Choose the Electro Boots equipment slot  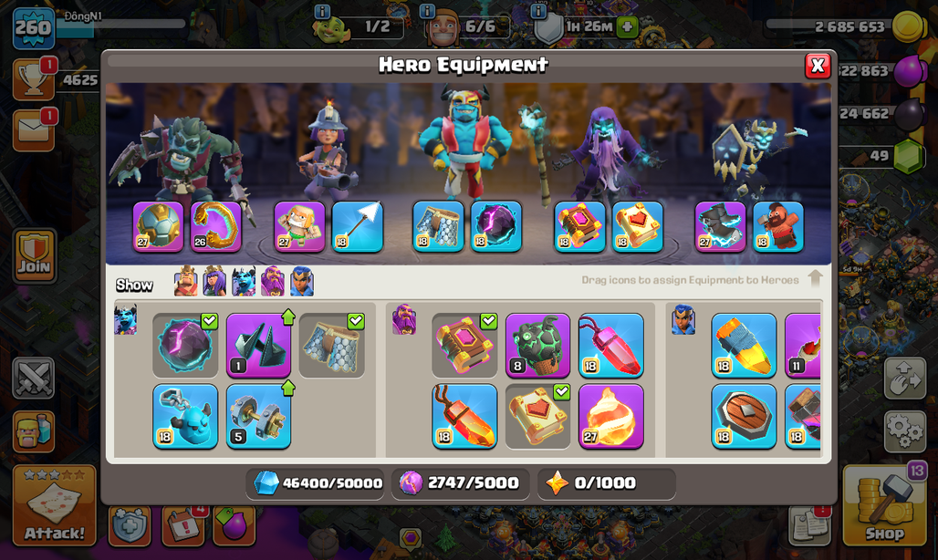[720, 226]
